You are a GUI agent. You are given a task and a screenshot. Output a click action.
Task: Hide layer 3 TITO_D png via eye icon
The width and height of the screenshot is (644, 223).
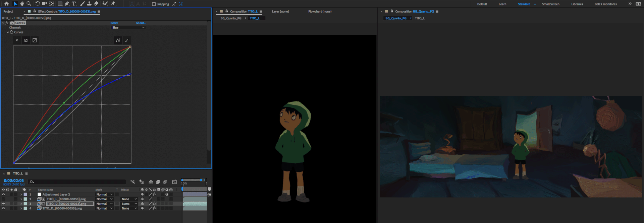(x=3, y=204)
